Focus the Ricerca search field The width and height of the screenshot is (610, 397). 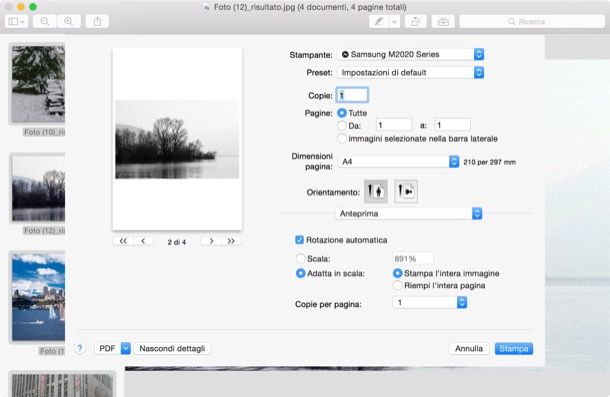click(532, 22)
